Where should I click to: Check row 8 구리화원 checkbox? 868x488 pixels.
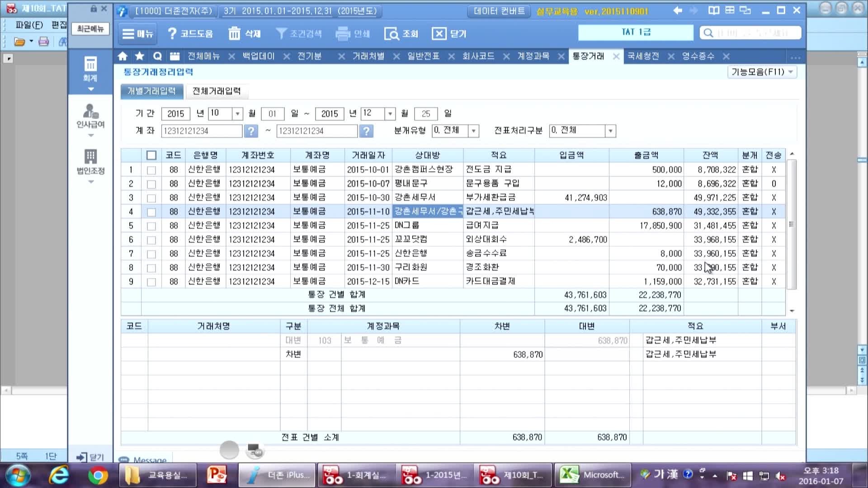click(151, 268)
